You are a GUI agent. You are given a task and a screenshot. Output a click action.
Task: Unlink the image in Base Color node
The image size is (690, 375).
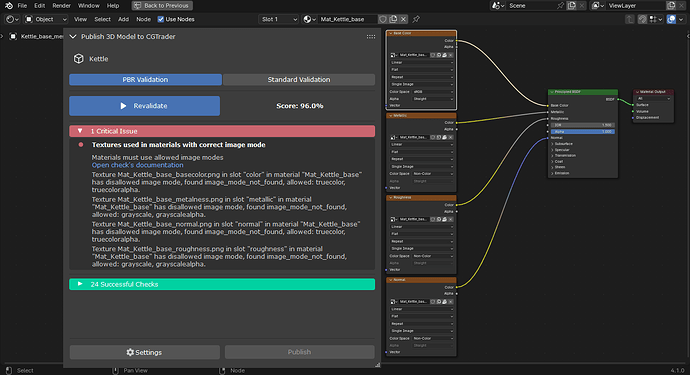[x=450, y=55]
